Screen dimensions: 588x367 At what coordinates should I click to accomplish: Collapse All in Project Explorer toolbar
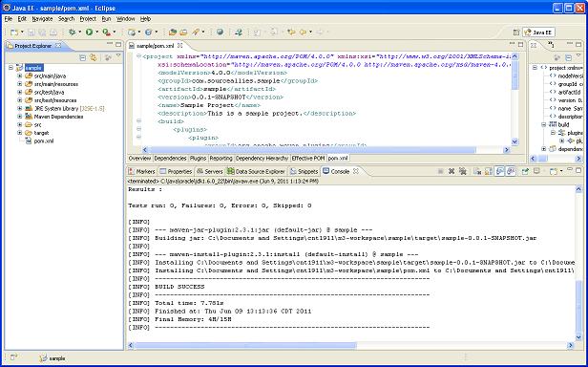click(x=83, y=57)
